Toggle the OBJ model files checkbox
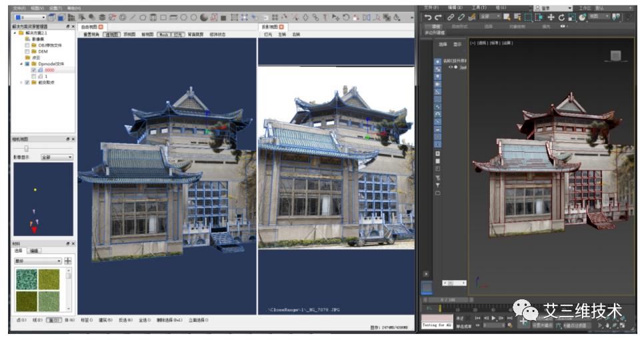The height and width of the screenshot is (340, 644). click(x=27, y=45)
